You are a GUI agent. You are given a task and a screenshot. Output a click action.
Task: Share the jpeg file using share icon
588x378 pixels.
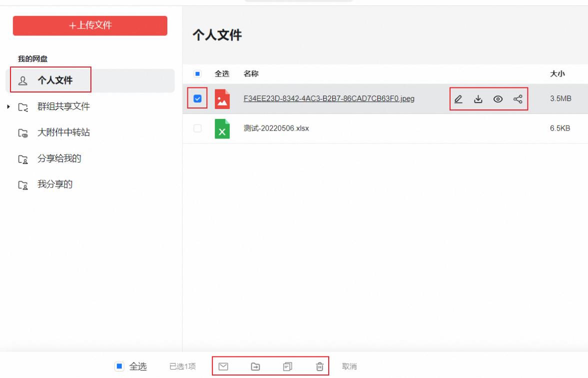tap(518, 99)
